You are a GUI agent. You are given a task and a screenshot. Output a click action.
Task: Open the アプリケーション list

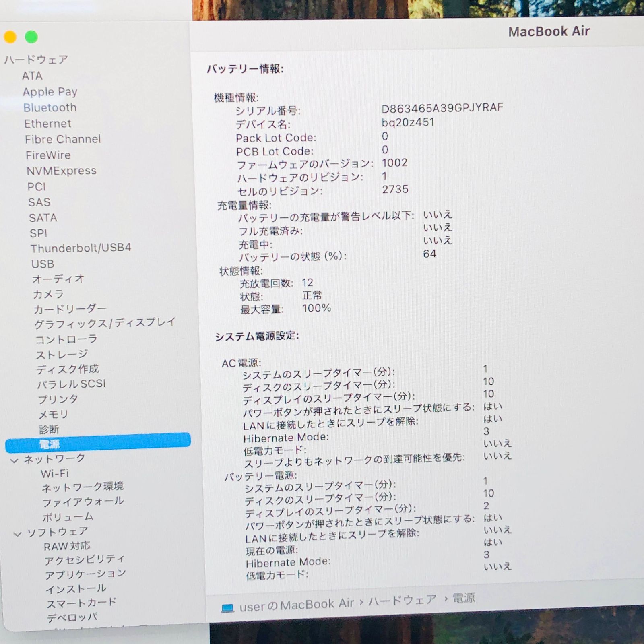click(85, 574)
